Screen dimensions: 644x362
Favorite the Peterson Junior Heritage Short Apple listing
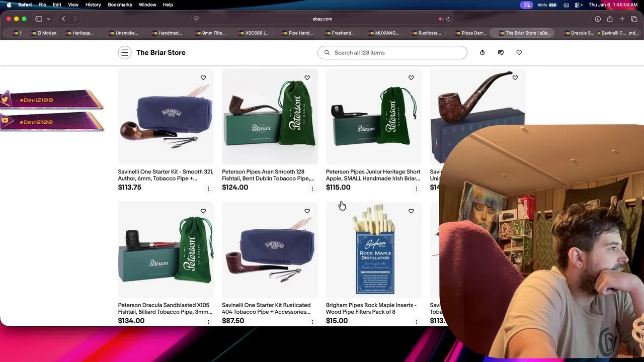pyautogui.click(x=411, y=78)
